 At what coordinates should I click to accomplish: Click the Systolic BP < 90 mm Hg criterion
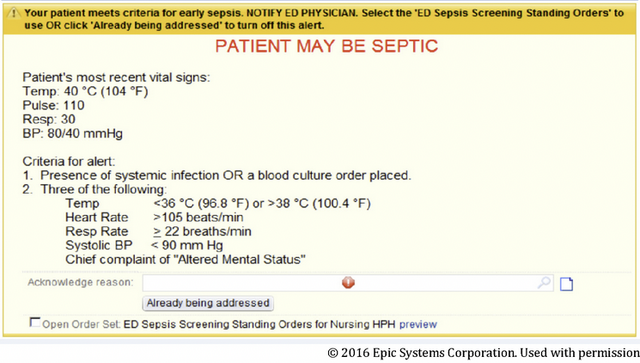(x=144, y=245)
